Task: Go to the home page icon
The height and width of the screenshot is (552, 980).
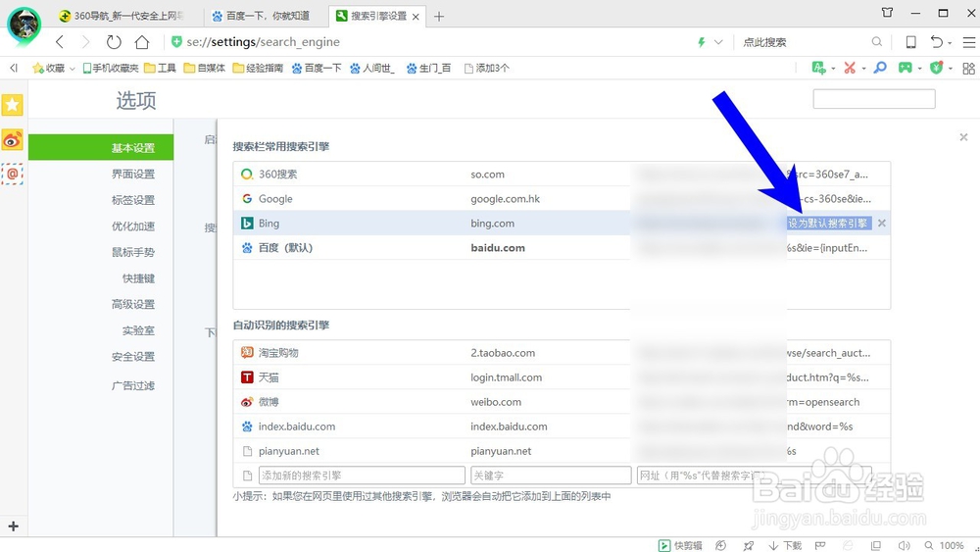Action: pyautogui.click(x=142, y=42)
